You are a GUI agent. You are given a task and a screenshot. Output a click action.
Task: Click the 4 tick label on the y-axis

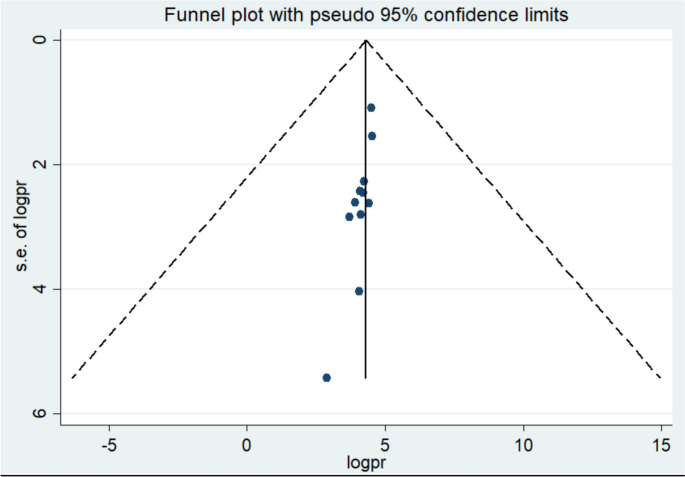40,289
